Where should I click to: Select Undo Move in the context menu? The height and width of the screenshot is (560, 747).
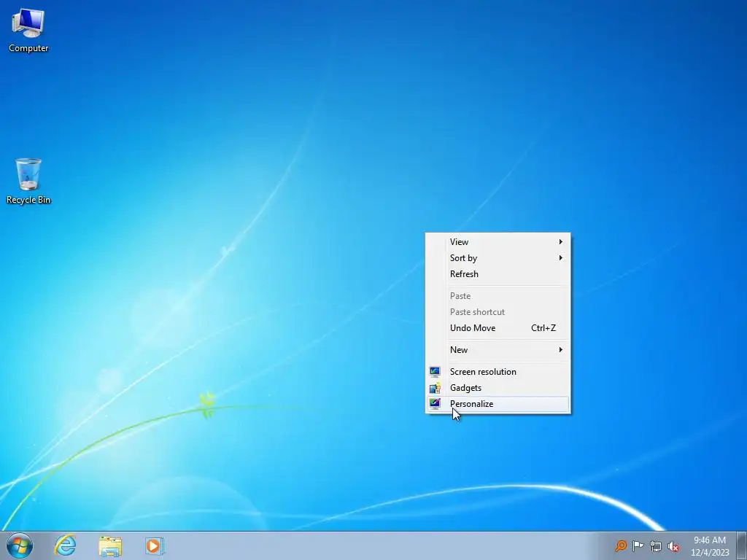click(x=498, y=328)
